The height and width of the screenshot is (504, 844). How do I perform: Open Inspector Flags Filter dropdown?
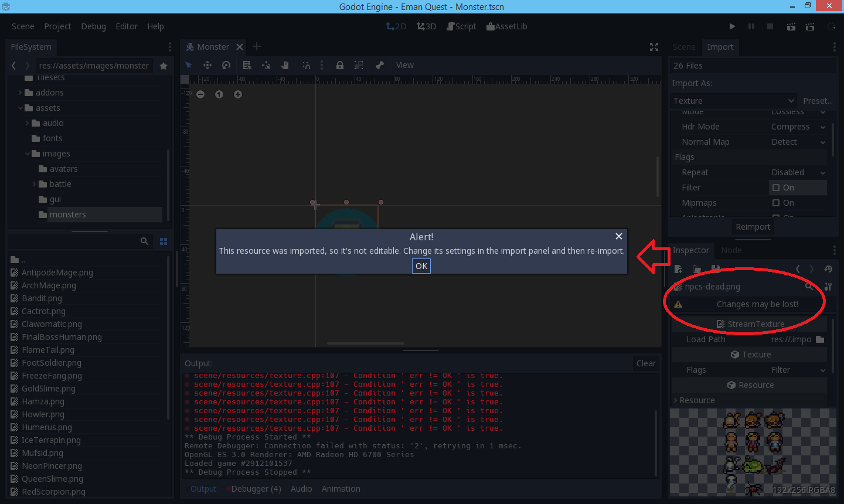(798, 370)
